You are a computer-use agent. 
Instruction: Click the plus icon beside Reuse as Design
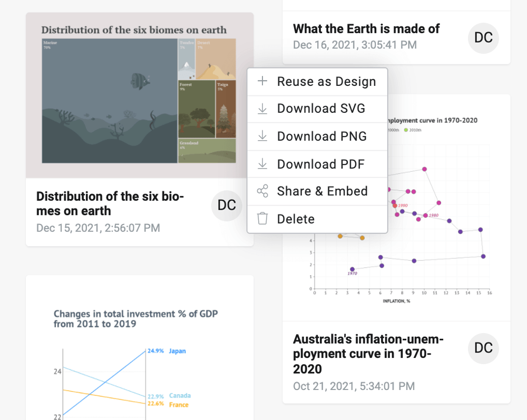coord(262,81)
